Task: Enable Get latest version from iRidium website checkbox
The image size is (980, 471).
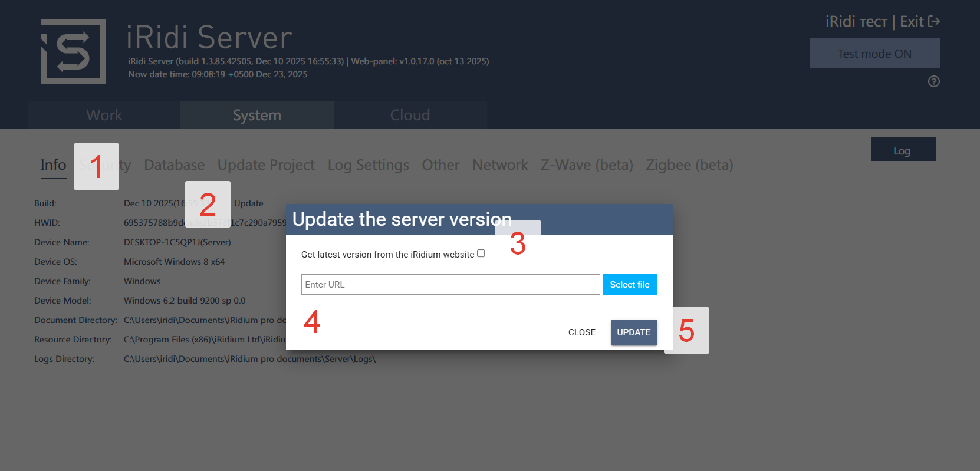Action: click(481, 253)
